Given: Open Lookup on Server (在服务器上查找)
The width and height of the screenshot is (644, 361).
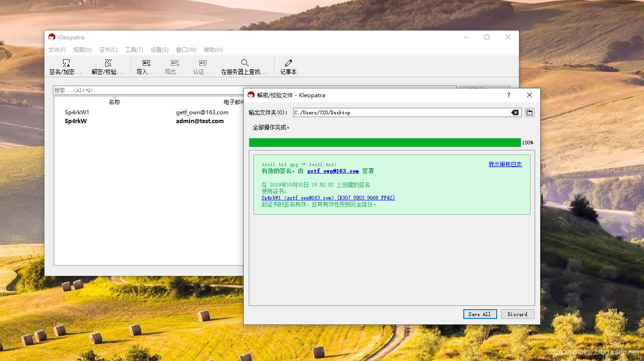Looking at the screenshot, I should pos(245,67).
